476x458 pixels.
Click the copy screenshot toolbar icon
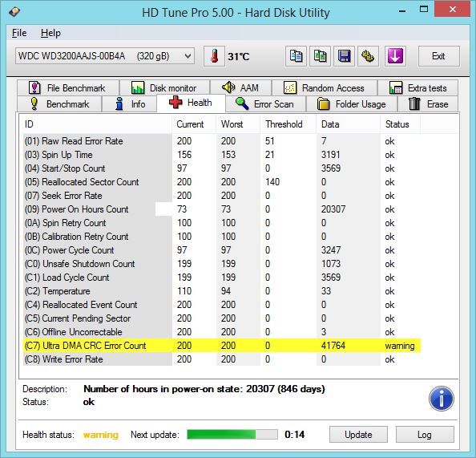[x=320, y=56]
